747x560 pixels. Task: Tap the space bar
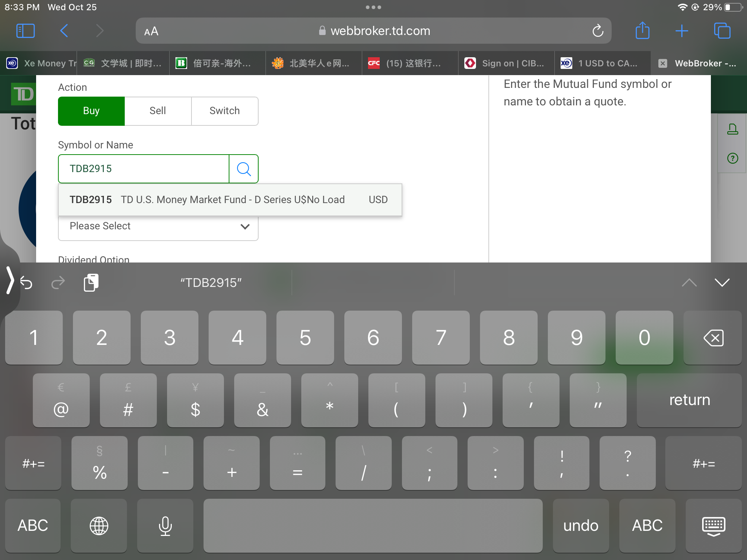click(x=373, y=526)
